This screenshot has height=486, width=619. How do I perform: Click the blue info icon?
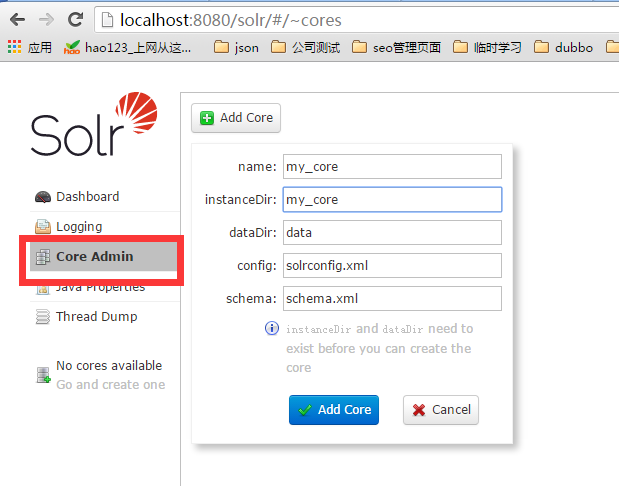pyautogui.click(x=272, y=328)
